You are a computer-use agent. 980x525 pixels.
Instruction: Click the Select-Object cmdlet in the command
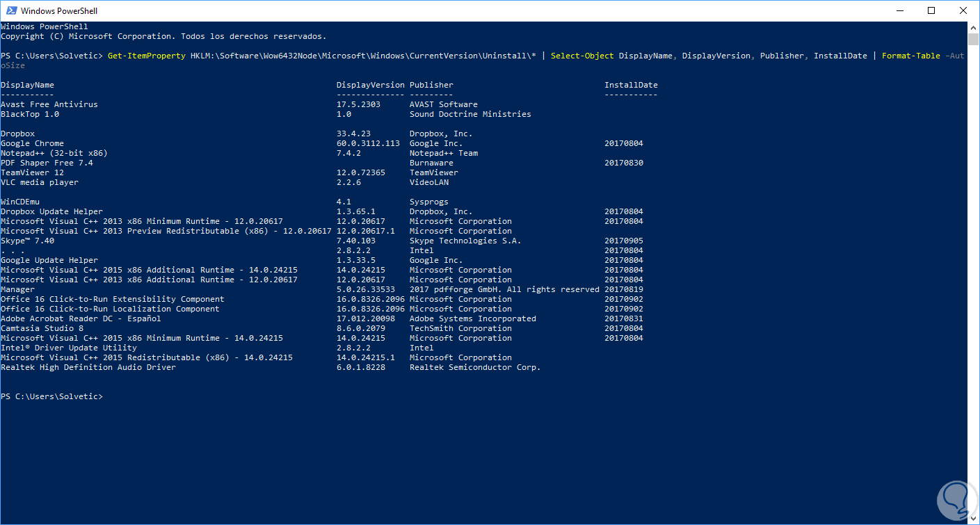click(x=582, y=56)
